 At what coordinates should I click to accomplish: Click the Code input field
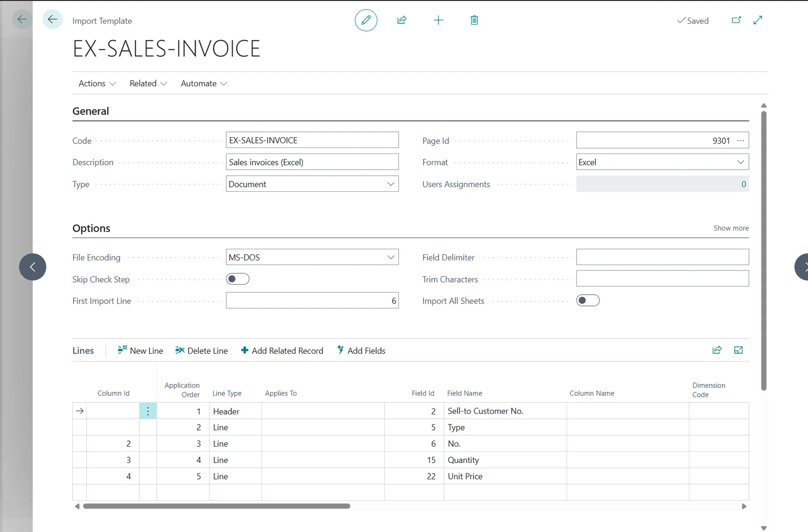point(312,140)
